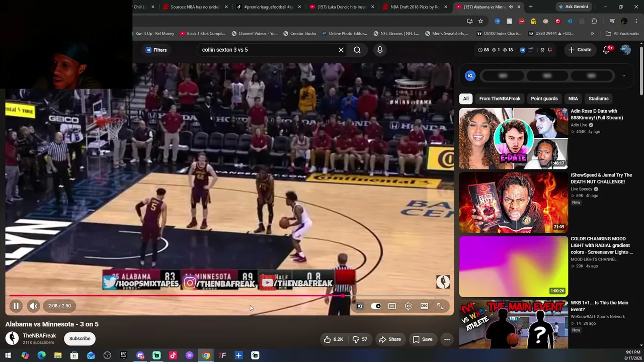Start voice search with the microphone
This screenshot has width=644, height=362.
(380, 50)
